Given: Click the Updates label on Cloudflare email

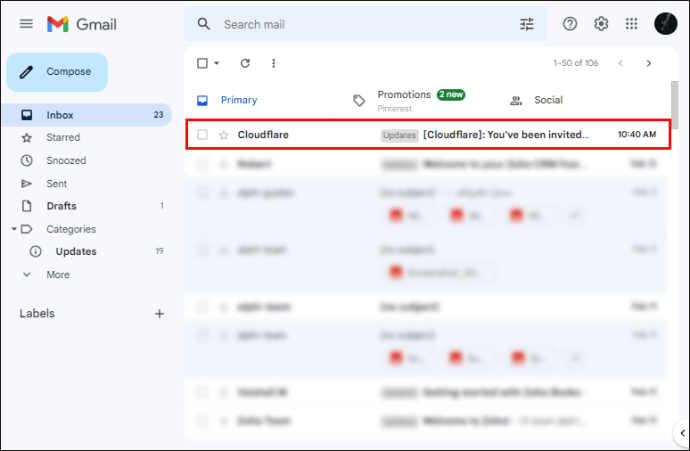Looking at the screenshot, I should tap(399, 135).
